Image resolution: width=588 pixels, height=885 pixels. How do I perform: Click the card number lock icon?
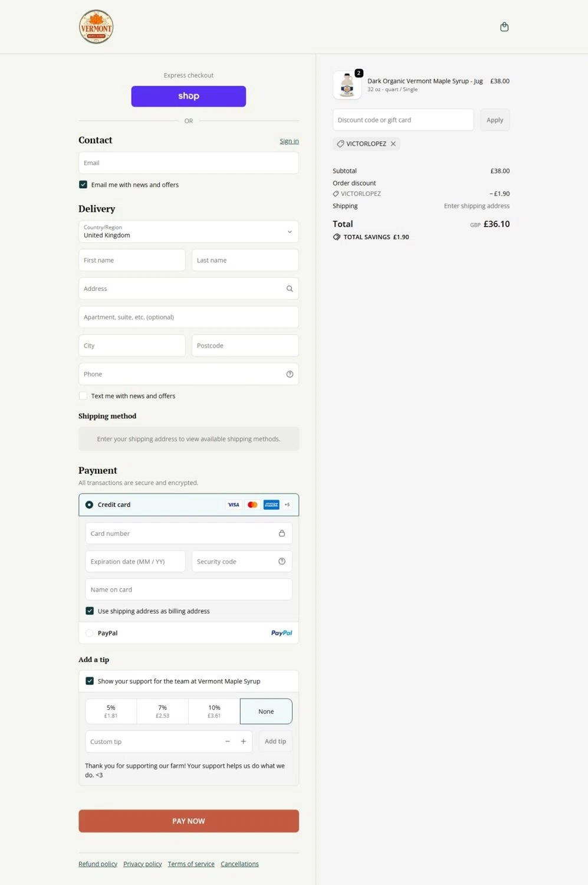click(x=282, y=533)
